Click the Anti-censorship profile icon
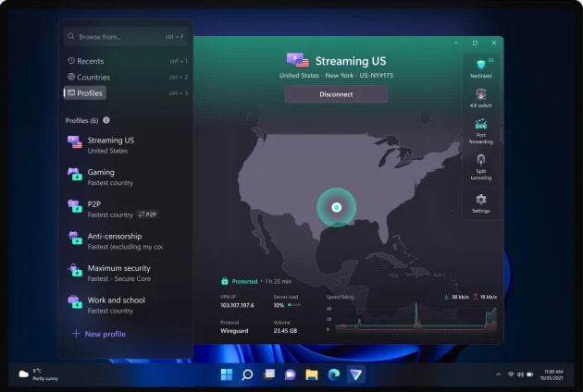This screenshot has width=583, height=392. 75,238
